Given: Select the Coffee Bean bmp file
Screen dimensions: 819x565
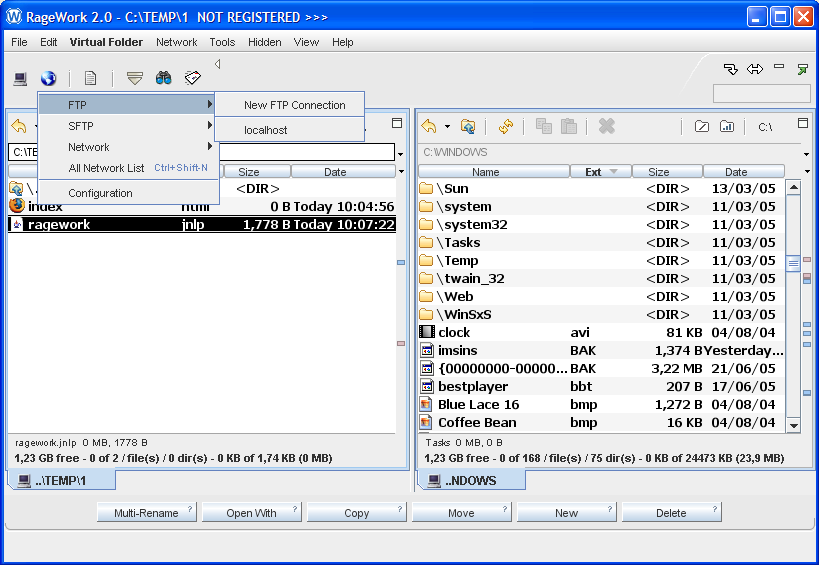Looking at the screenshot, I should [x=602, y=422].
